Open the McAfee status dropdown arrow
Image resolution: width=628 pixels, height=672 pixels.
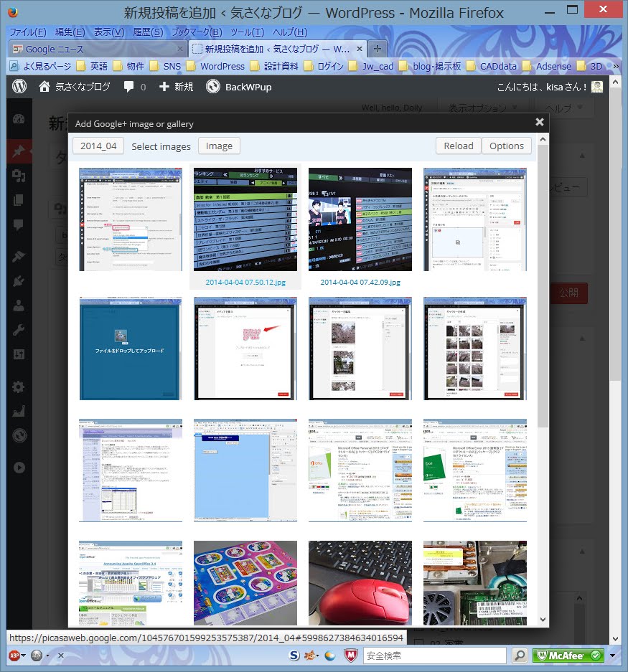pos(612,656)
